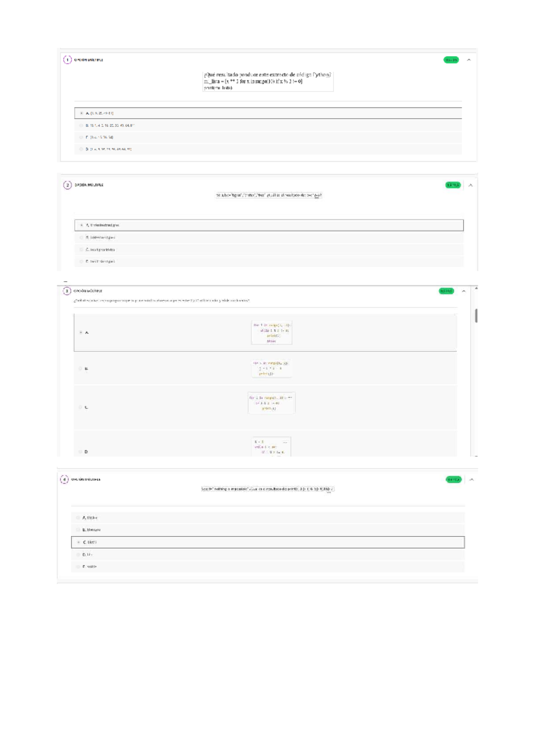Click the question 4 prompt text
Viewport: 535px width, 756px height.
(x=267, y=489)
